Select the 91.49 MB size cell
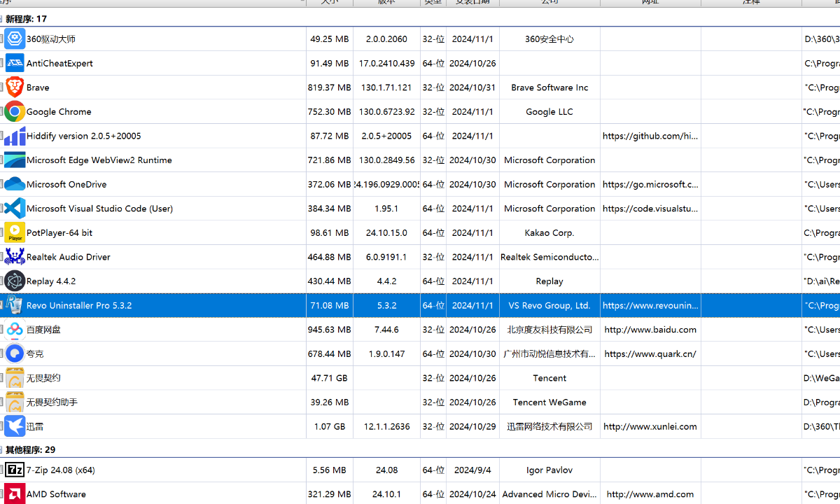The image size is (840, 504). click(x=330, y=63)
